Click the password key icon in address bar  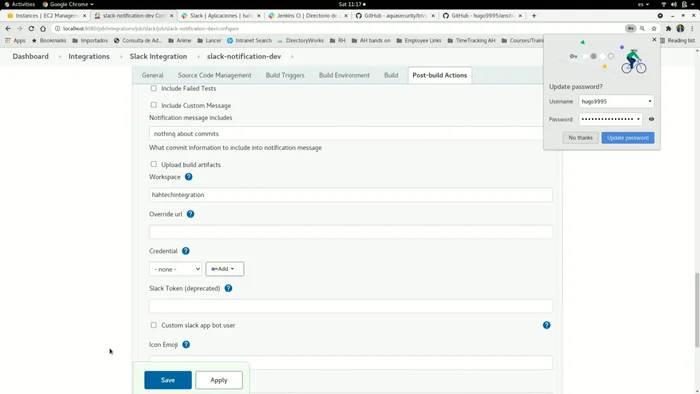(630, 29)
